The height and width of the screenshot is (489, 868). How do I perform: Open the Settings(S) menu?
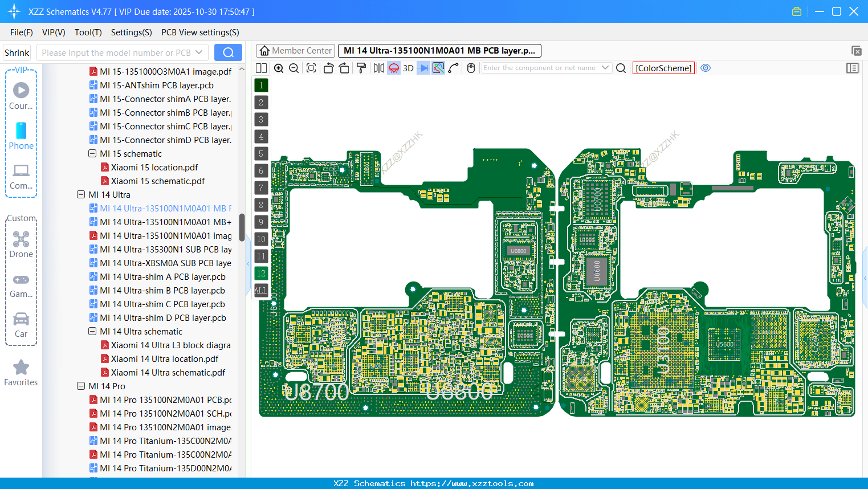point(131,32)
